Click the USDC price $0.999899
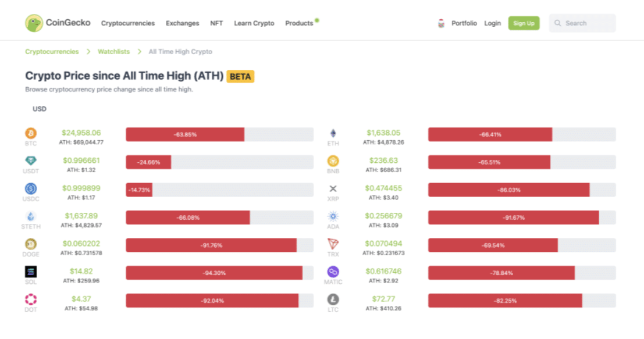The width and height of the screenshot is (644, 339). click(x=81, y=188)
